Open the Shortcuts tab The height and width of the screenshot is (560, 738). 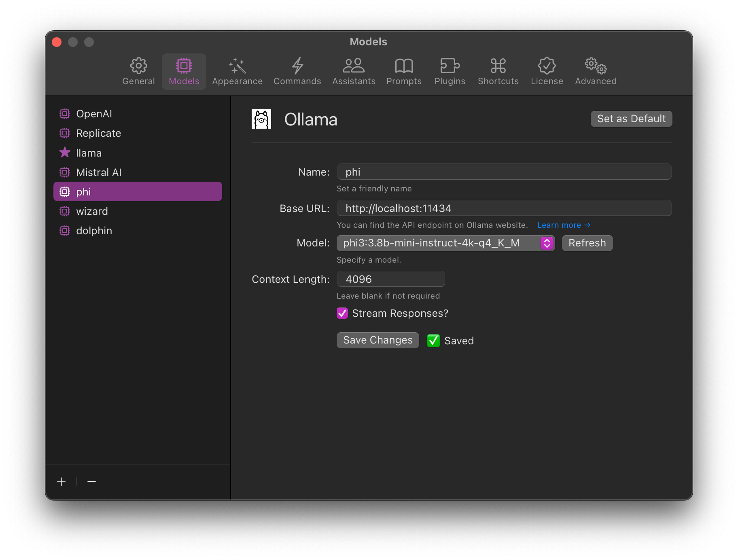point(498,72)
